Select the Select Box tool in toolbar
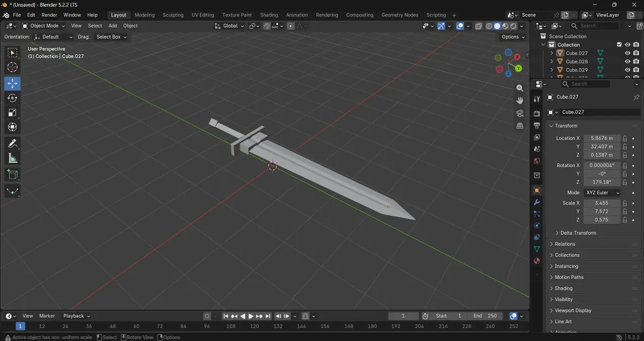The image size is (644, 341). click(13, 52)
